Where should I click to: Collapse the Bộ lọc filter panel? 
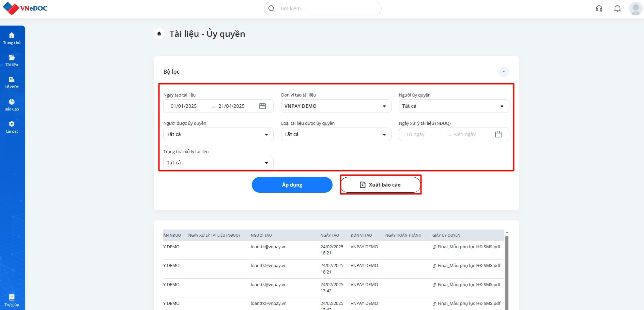tap(504, 72)
